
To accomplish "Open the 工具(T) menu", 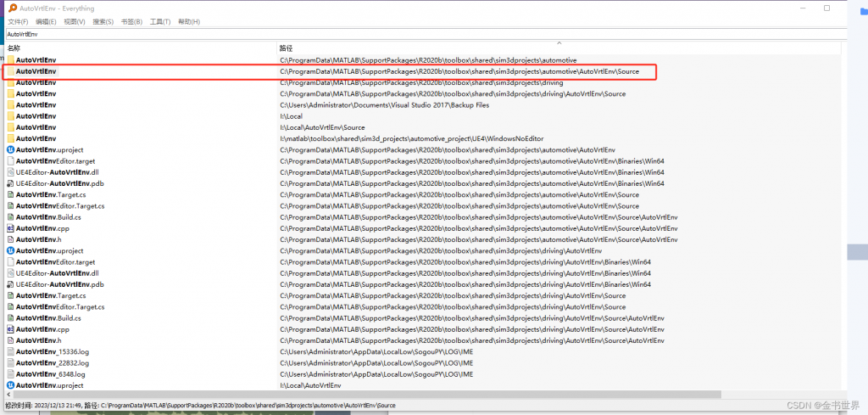I will (160, 21).
